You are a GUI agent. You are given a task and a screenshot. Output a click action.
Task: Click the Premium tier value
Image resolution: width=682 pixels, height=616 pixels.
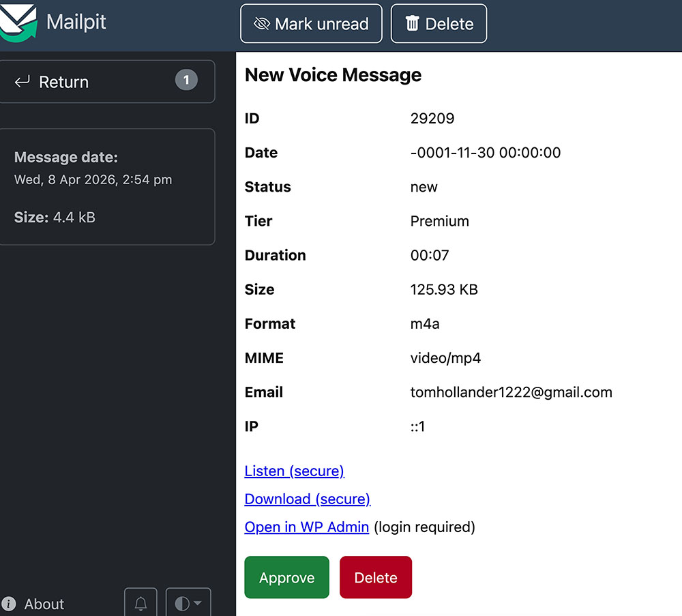pyautogui.click(x=439, y=221)
